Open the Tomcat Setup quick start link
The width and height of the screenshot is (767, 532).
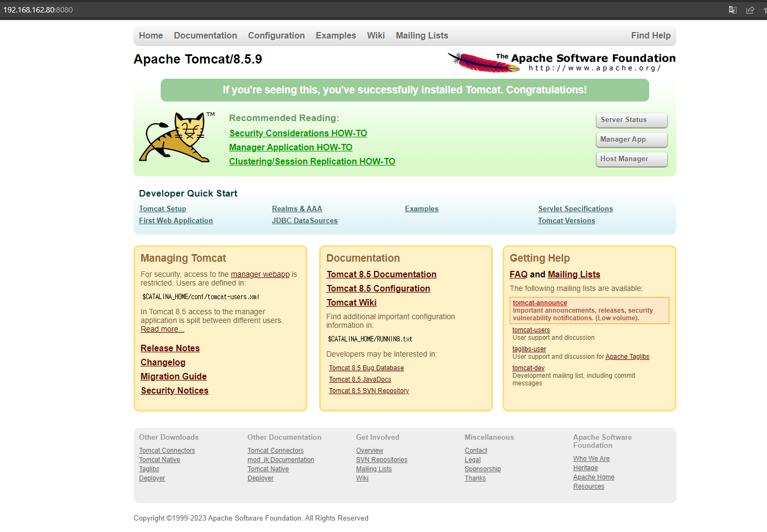tap(162, 208)
